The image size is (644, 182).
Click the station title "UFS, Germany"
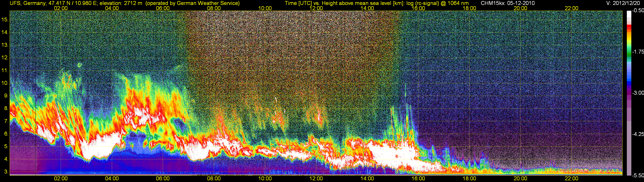(27, 3)
